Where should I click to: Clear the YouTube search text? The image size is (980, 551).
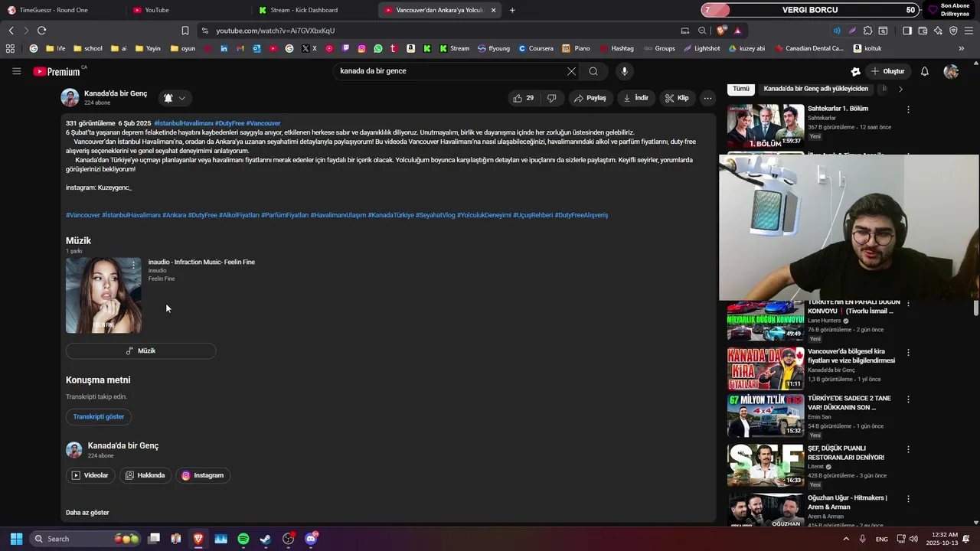[571, 71]
